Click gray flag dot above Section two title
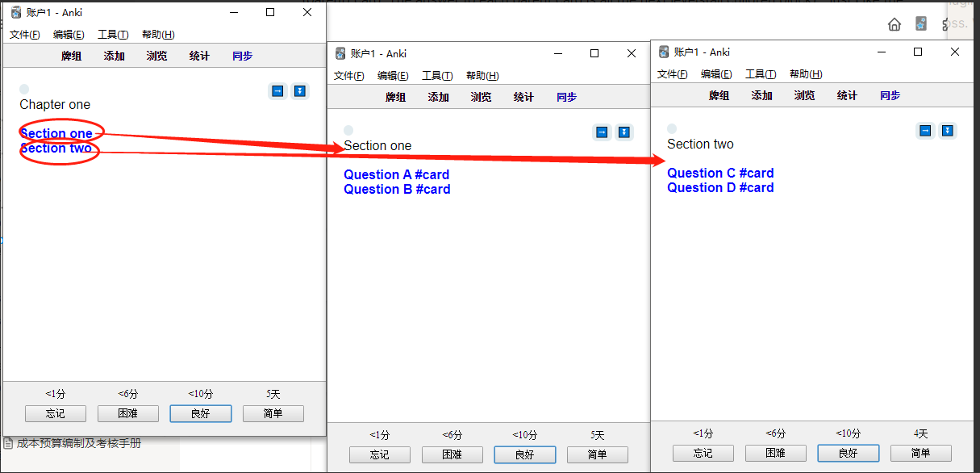Viewport: 980px width, 473px height. 672,128
